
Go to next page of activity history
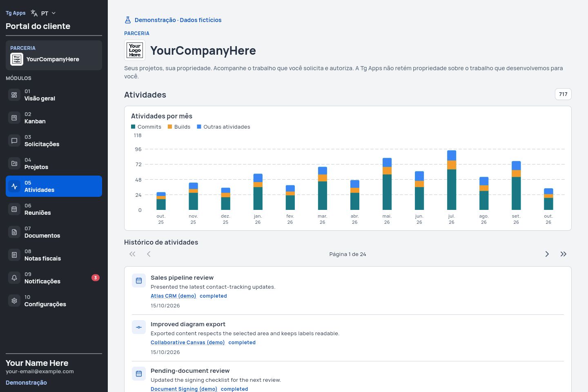click(x=547, y=254)
